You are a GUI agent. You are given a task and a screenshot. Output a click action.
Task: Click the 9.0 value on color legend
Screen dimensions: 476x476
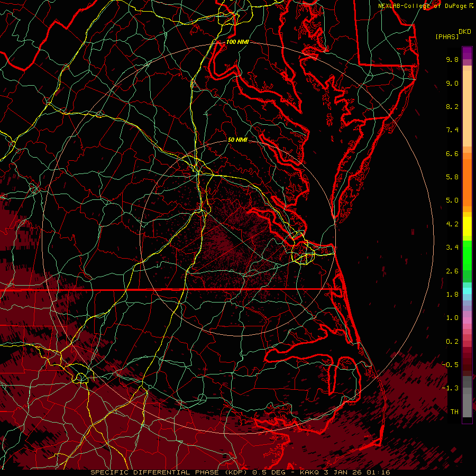pyautogui.click(x=452, y=83)
